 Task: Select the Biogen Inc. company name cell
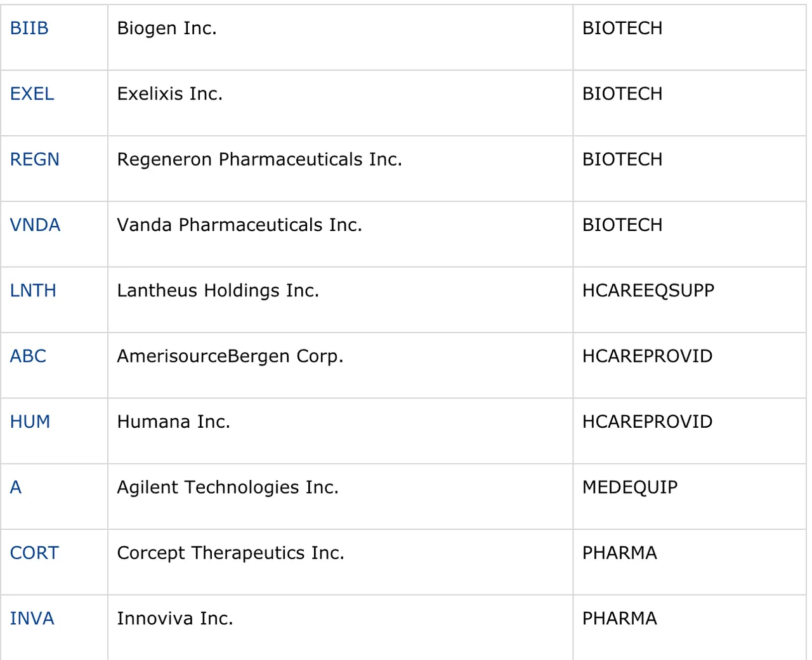(340, 37)
